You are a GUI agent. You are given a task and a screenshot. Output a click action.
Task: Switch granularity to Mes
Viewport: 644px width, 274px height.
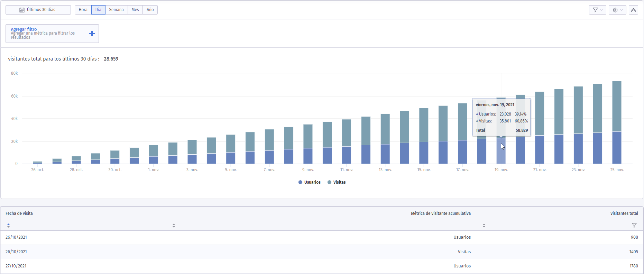(x=135, y=10)
